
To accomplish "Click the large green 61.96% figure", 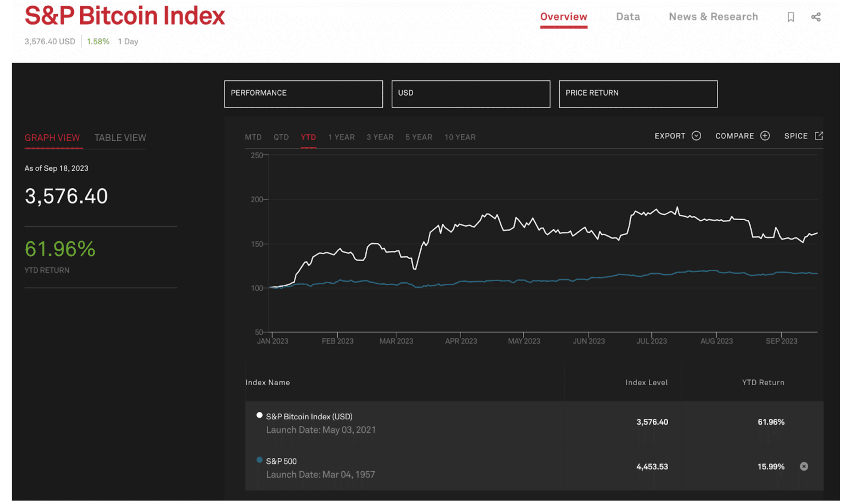I will (60, 249).
